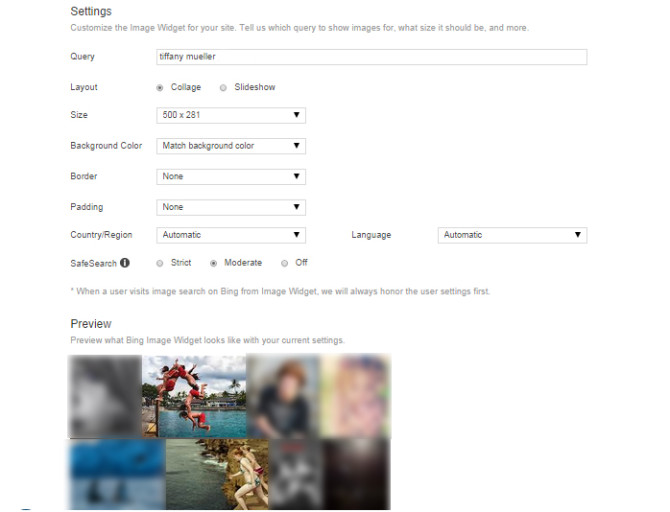The image size is (670, 512).
Task: Open the Language dropdown
Action: [512, 235]
